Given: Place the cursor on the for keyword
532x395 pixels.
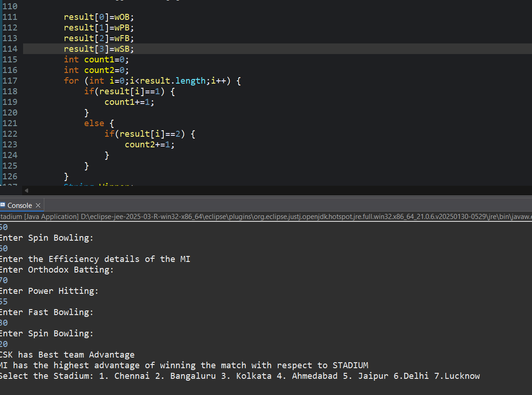Looking at the screenshot, I should tap(71, 80).
